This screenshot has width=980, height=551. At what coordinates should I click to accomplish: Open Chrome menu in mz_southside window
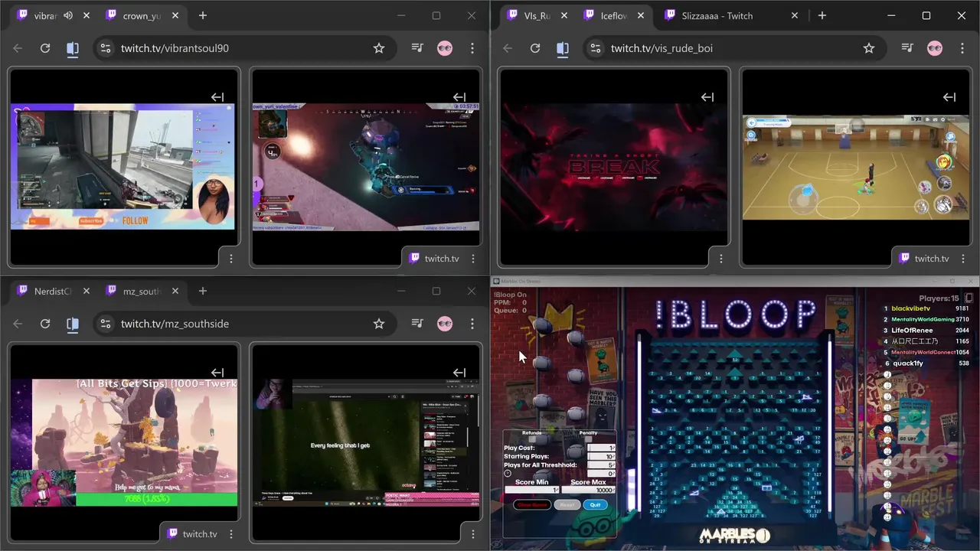click(x=472, y=324)
